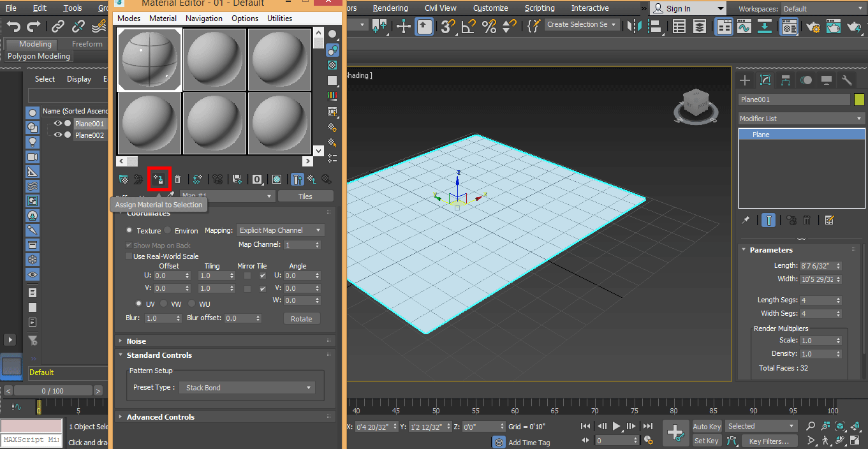868x449 pixels.
Task: Click Go Forward to Sibling icon
Action: (326, 179)
